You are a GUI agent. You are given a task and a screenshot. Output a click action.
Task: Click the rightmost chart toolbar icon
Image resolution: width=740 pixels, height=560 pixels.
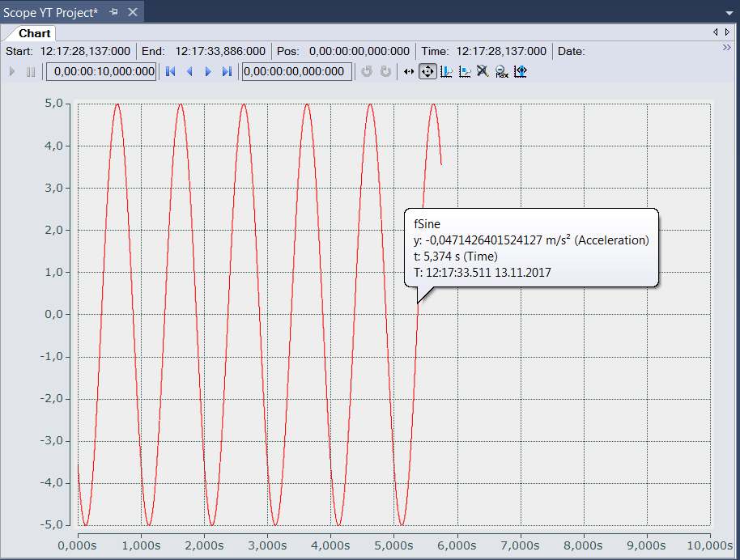coord(520,72)
